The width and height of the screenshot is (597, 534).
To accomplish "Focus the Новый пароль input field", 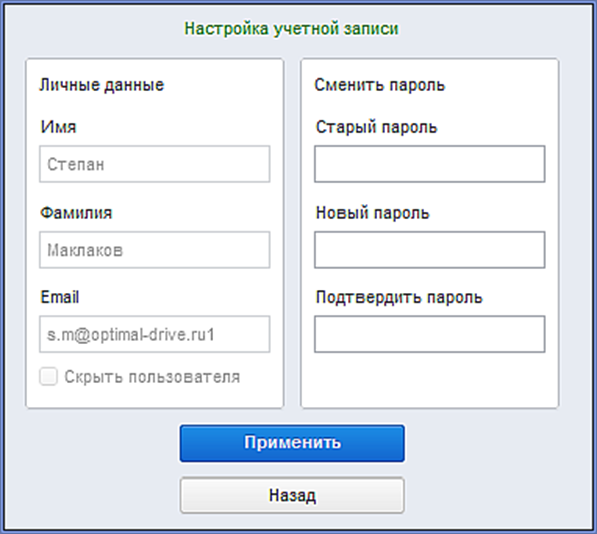I will pos(429,250).
